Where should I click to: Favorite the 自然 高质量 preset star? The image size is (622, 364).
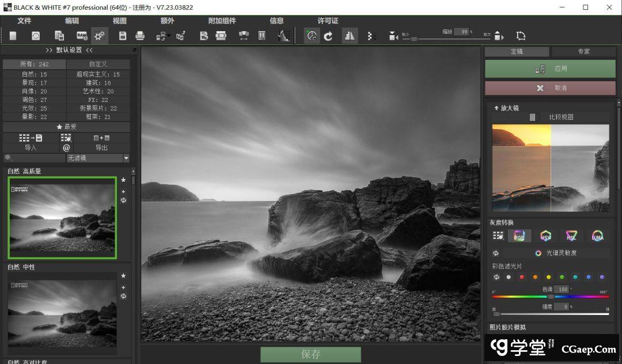click(x=123, y=180)
